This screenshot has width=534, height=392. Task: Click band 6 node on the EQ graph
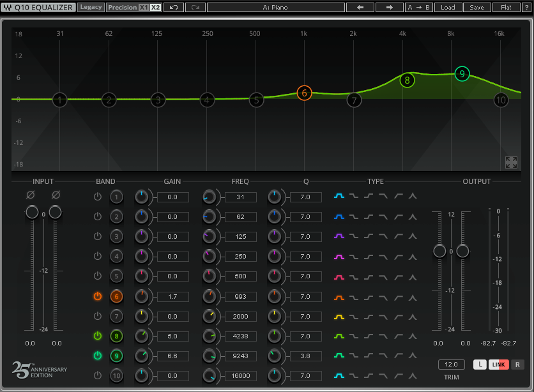click(304, 93)
